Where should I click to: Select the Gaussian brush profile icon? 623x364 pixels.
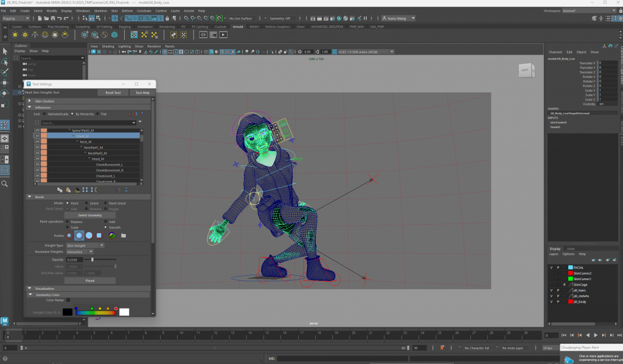pos(68,235)
